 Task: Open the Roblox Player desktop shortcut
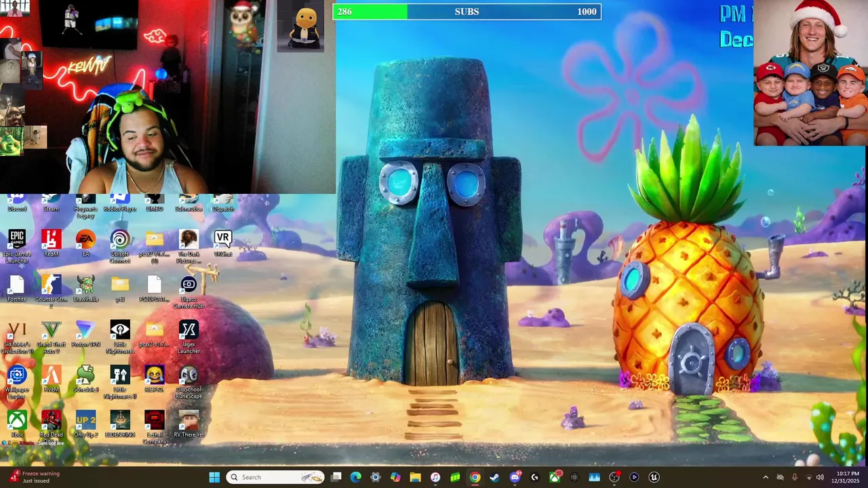(120, 203)
